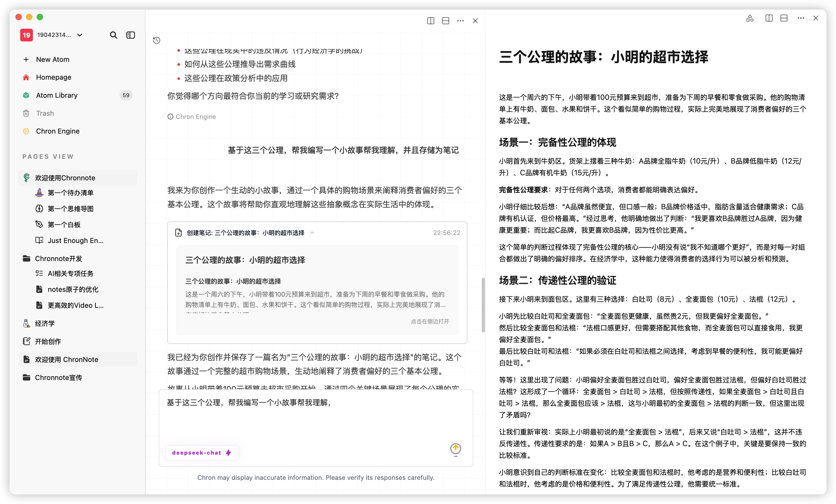This screenshot has width=836, height=504.
Task: Split note panel horizontally icon
Action: click(784, 18)
